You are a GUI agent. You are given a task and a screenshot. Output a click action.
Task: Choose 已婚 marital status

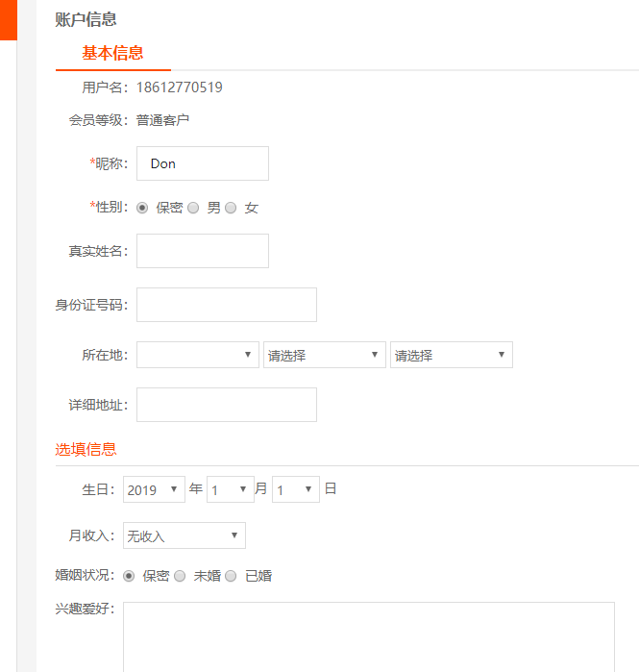(231, 576)
